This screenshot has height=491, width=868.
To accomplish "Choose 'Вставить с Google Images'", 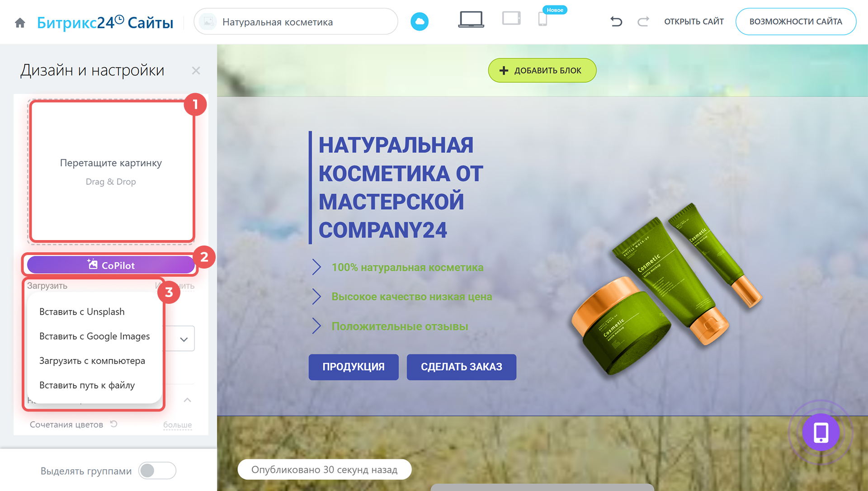I will (94, 336).
